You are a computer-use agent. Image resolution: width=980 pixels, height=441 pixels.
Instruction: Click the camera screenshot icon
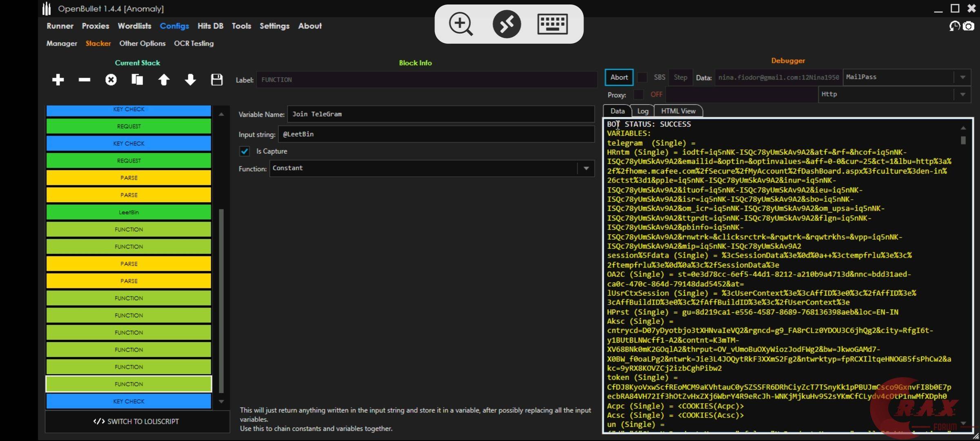(x=969, y=27)
